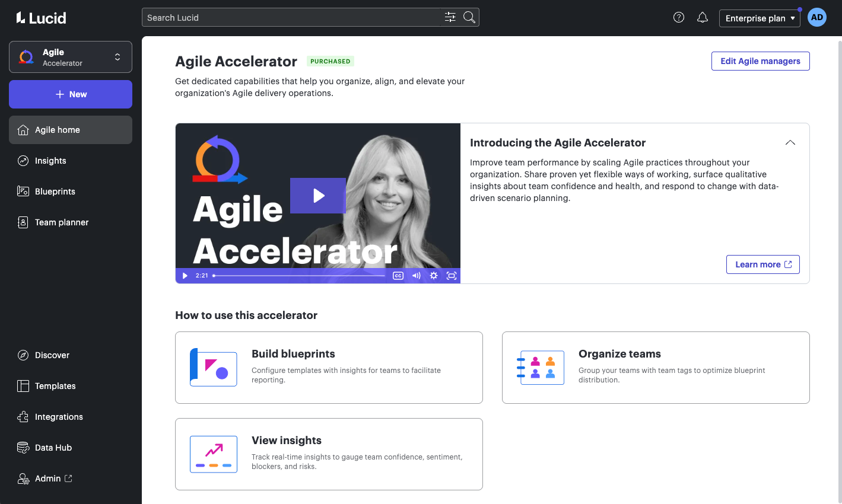Image resolution: width=842 pixels, height=504 pixels.
Task: Go to Agile home
Action: coord(71,130)
